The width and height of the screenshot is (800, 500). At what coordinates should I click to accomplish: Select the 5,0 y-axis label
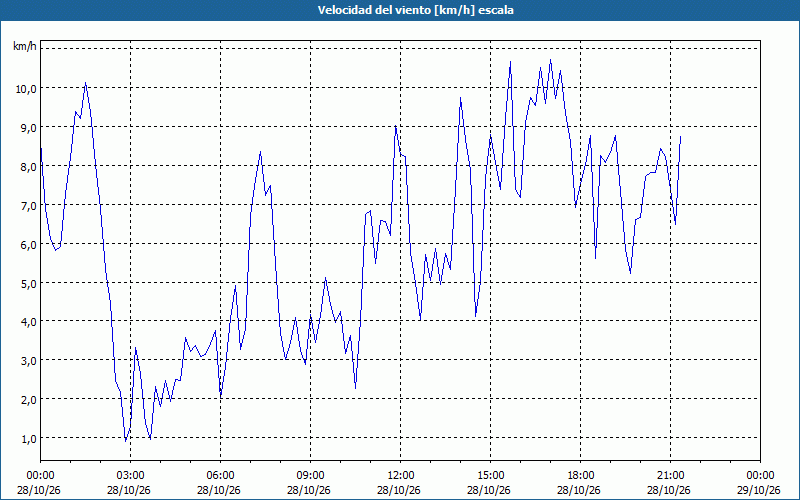(x=28, y=283)
